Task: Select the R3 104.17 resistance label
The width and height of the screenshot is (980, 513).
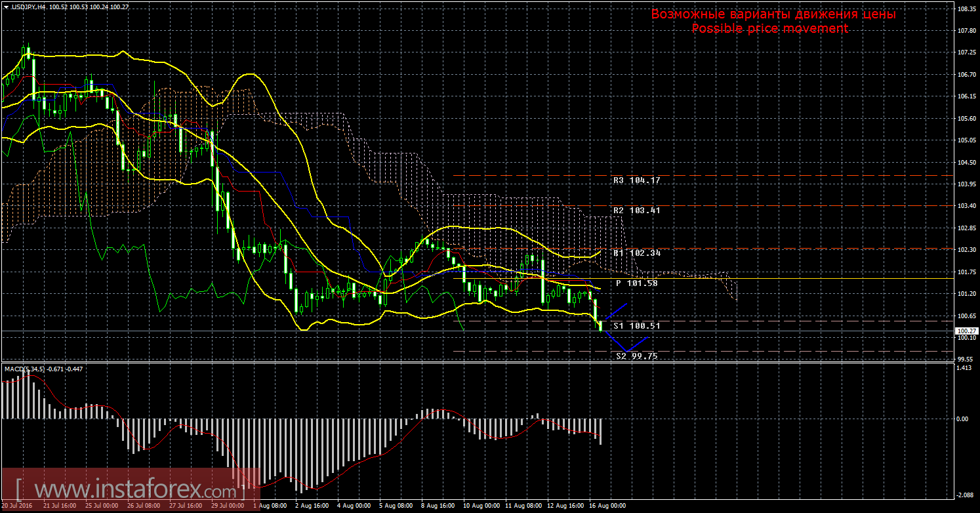Action: tap(636, 180)
